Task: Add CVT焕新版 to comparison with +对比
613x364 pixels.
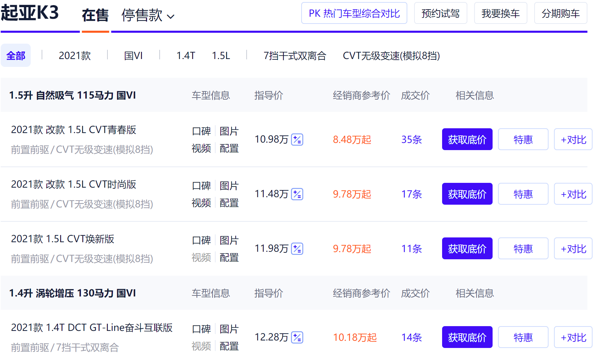Action: (573, 248)
